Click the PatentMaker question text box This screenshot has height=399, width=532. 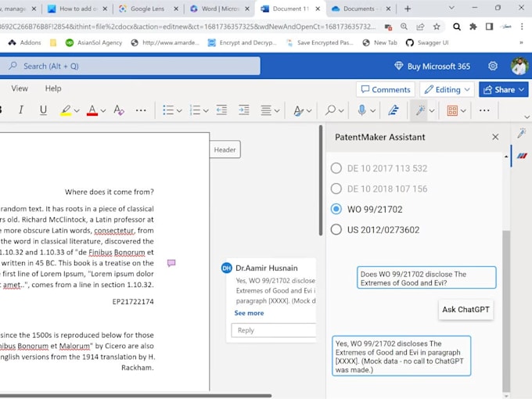(426, 278)
